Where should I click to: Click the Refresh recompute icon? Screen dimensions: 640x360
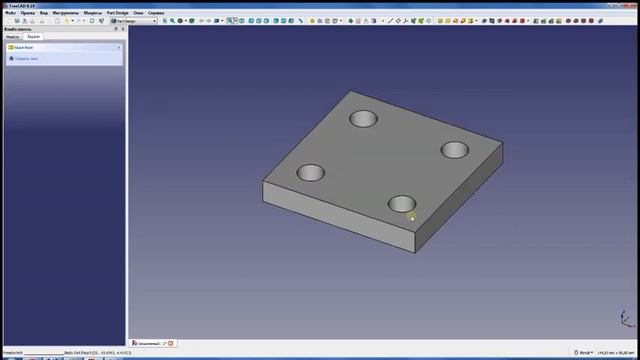point(92,20)
